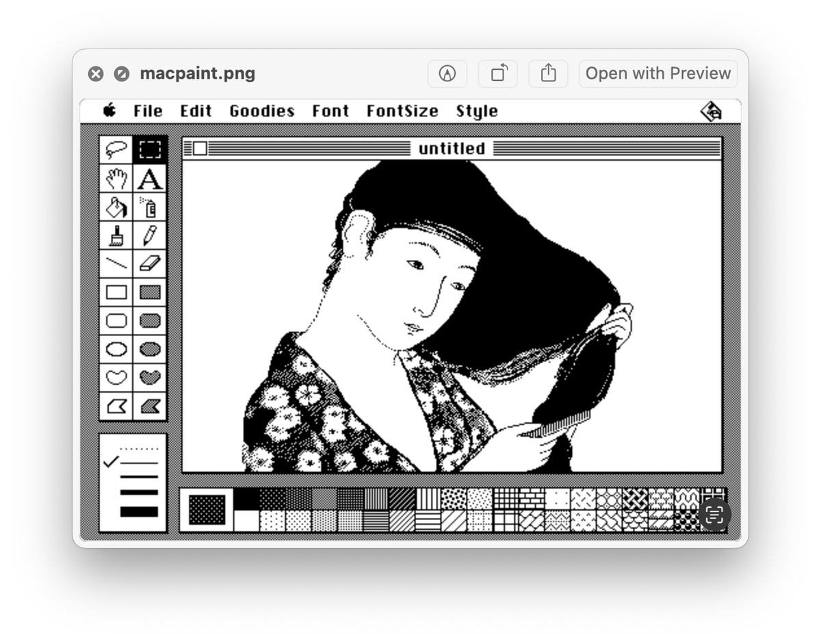821x644 pixels.
Task: Choose the medium line width
Action: pyautogui.click(x=139, y=477)
